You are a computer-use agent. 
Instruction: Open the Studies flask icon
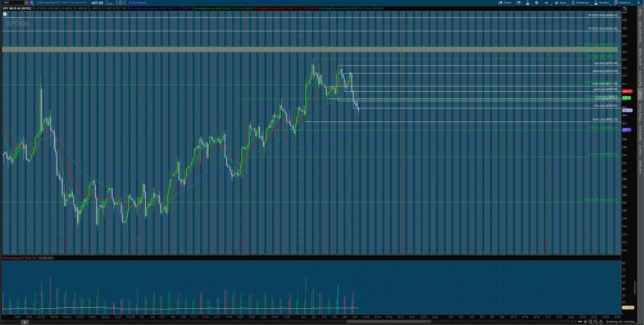click(595, 3)
